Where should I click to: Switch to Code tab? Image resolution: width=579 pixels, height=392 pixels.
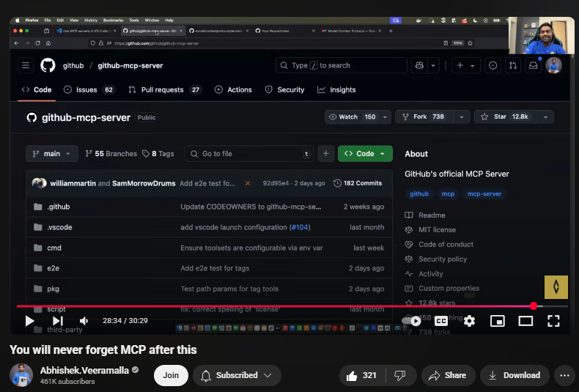tap(37, 89)
